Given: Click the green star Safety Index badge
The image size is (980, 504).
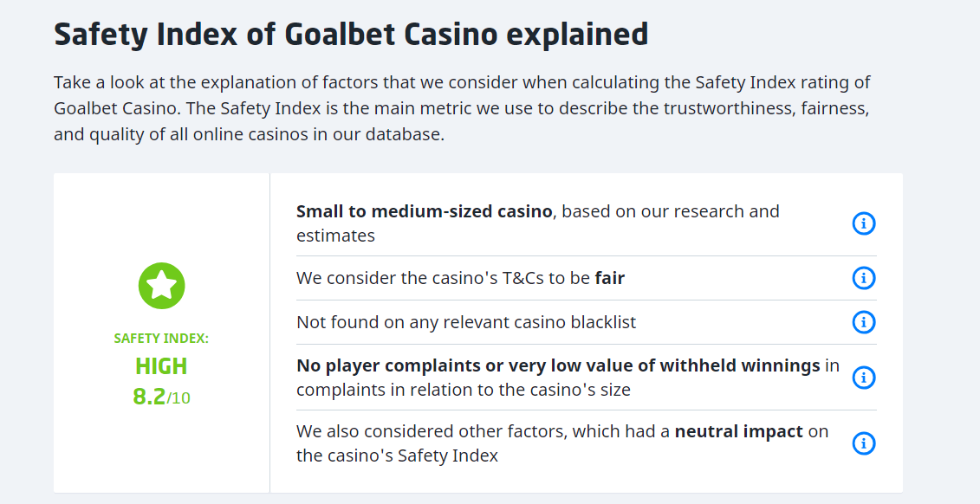Looking at the screenshot, I should pyautogui.click(x=162, y=286).
